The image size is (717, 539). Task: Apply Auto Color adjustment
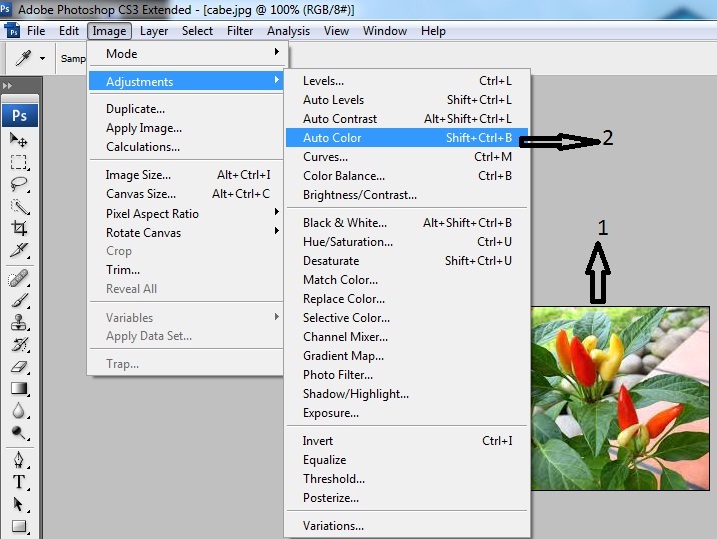(x=407, y=138)
